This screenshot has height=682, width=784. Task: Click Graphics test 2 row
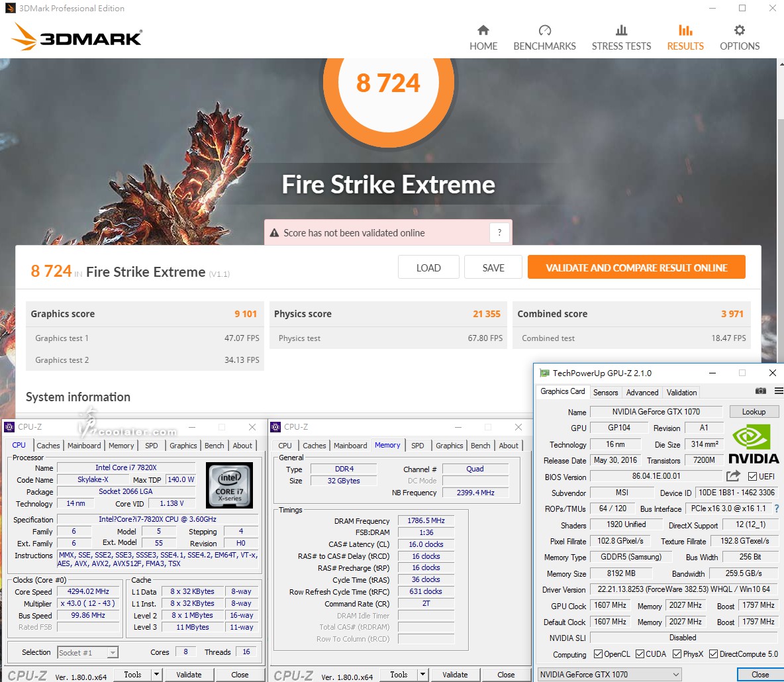(145, 360)
